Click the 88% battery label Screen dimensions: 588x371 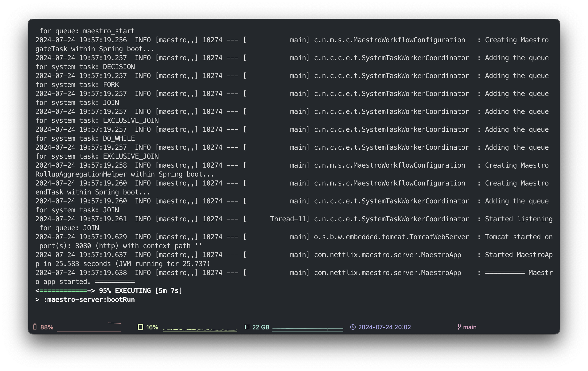tap(47, 327)
